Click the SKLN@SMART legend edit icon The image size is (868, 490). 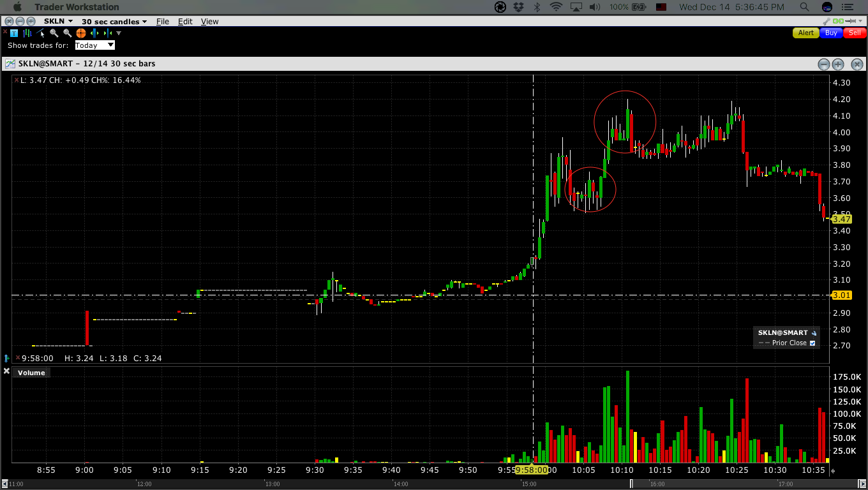(814, 333)
